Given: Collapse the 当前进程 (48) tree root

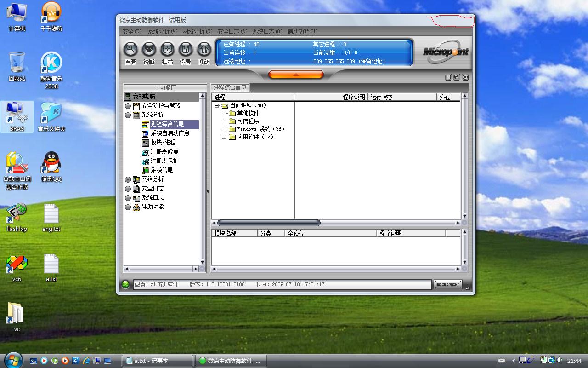Looking at the screenshot, I should pyautogui.click(x=216, y=106).
